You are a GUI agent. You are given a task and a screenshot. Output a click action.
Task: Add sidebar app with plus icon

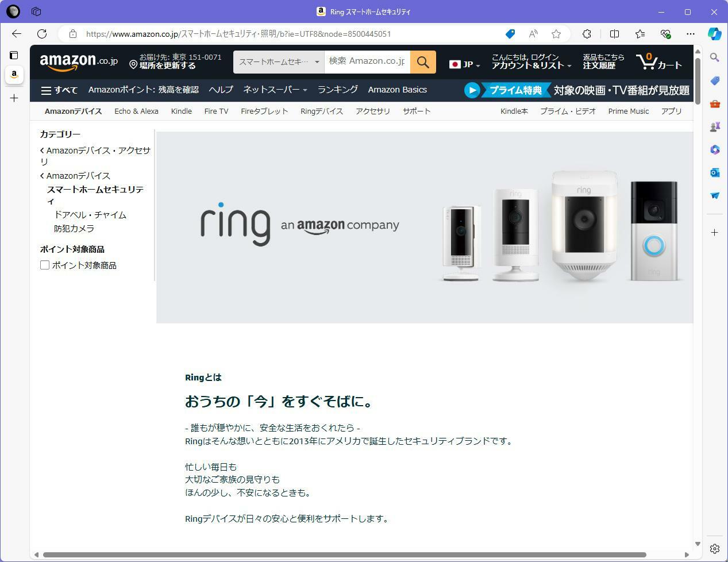coord(715,232)
